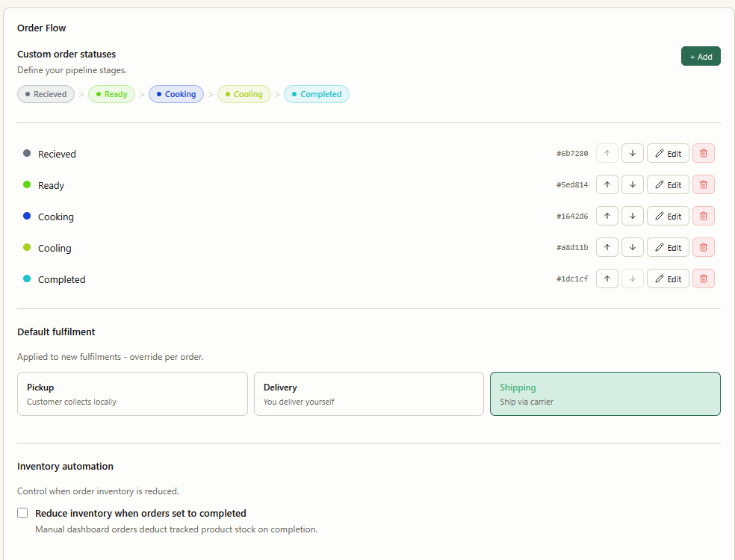
Task: Move the Ready status down
Action: [x=633, y=184]
